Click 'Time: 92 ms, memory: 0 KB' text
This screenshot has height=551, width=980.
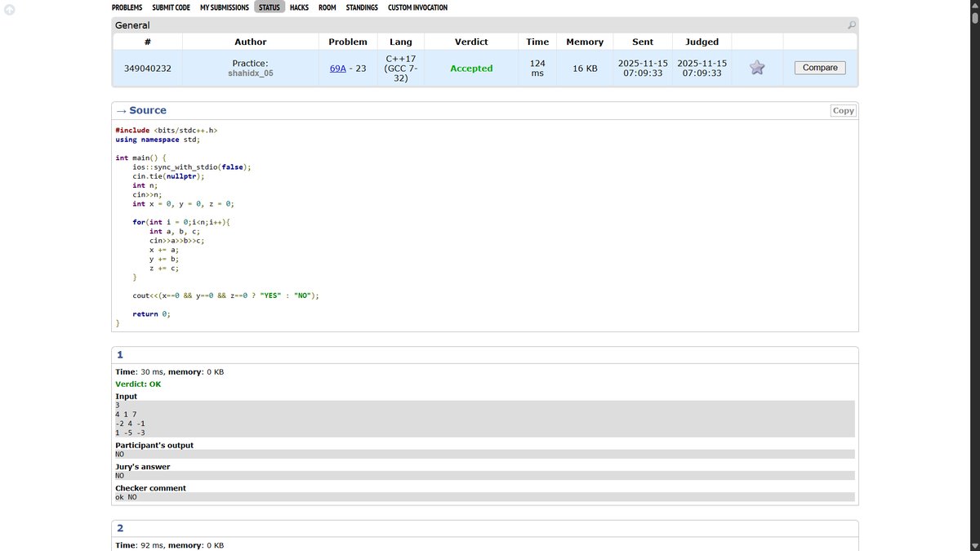(170, 545)
